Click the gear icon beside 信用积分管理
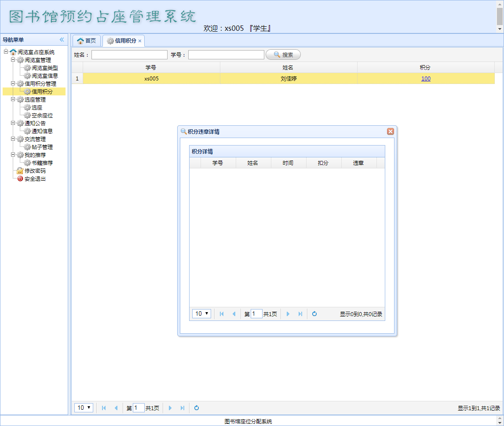 tap(20, 84)
